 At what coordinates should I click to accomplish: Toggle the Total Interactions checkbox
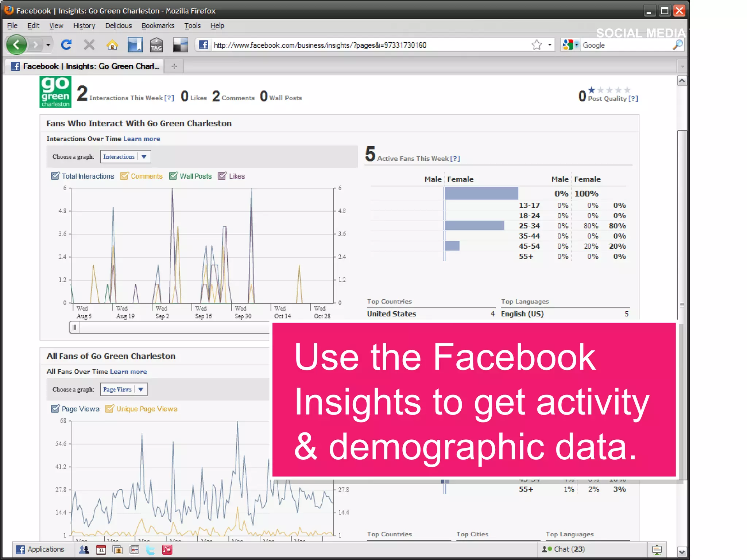[x=55, y=176]
